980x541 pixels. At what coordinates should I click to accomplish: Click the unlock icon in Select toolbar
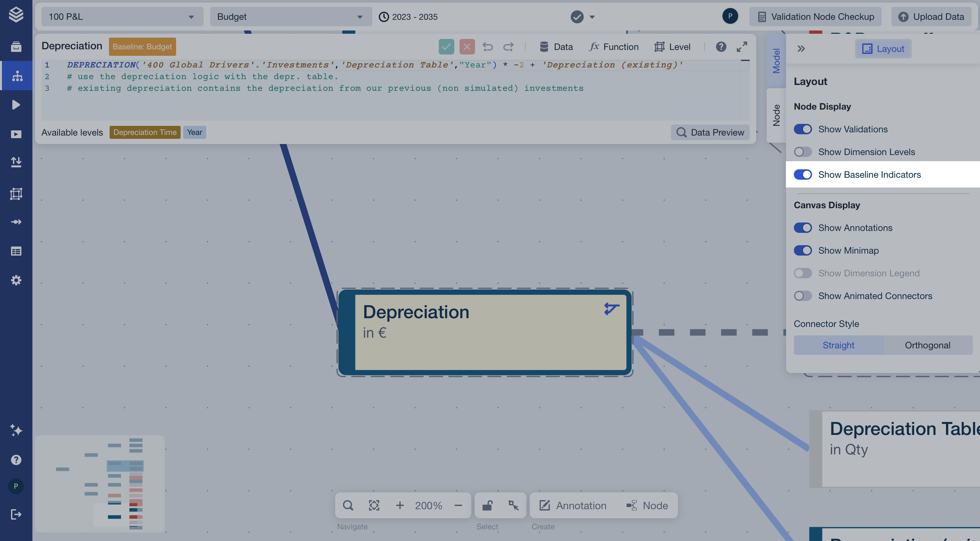click(x=487, y=505)
